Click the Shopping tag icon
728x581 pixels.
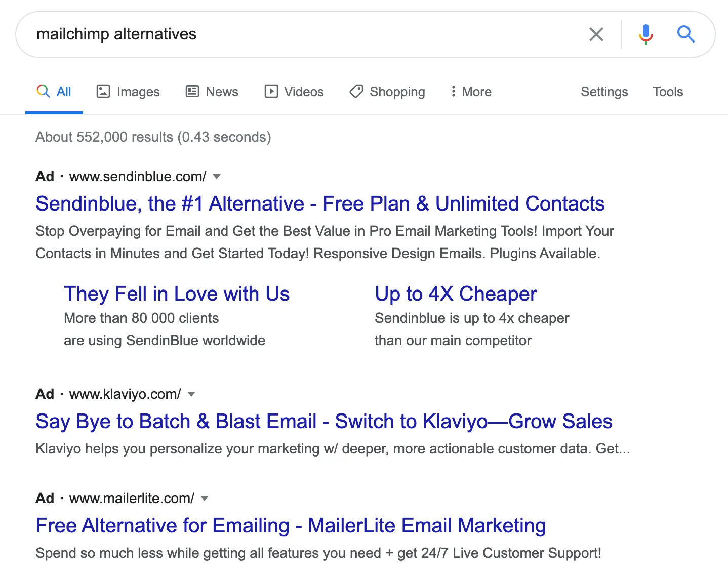(x=356, y=91)
